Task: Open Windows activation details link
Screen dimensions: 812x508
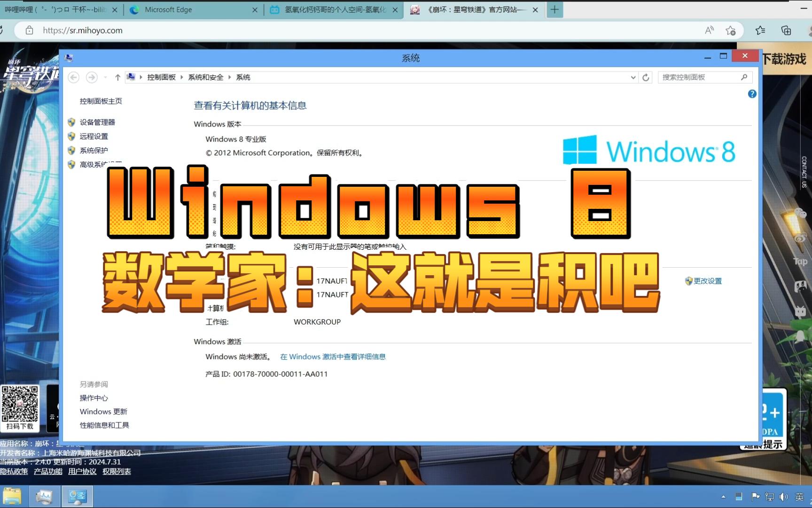Action: point(333,357)
